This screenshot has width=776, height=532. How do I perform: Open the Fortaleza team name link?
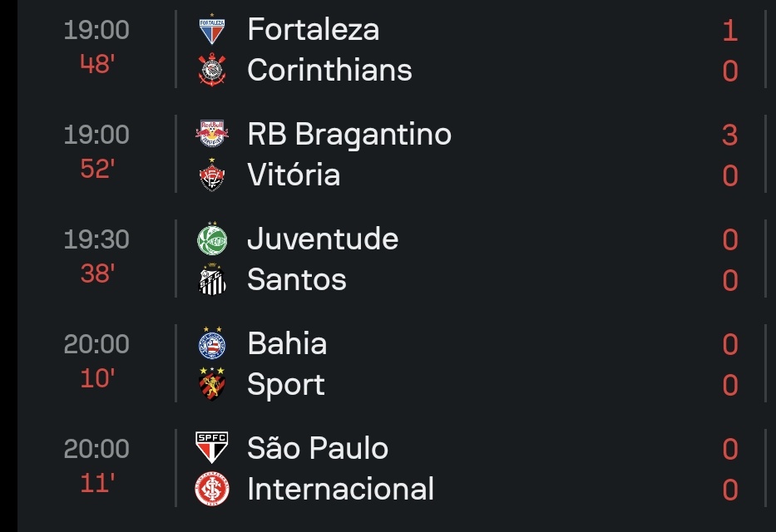(313, 30)
